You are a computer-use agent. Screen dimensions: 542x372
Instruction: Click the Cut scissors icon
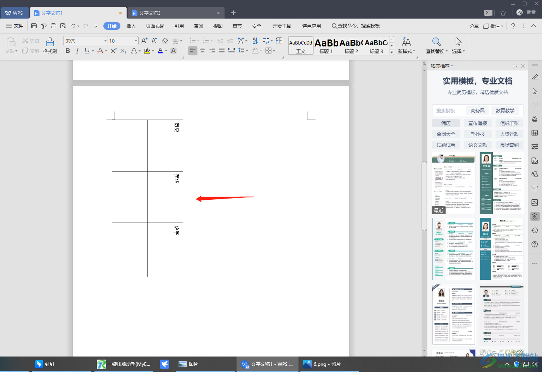coord(25,41)
